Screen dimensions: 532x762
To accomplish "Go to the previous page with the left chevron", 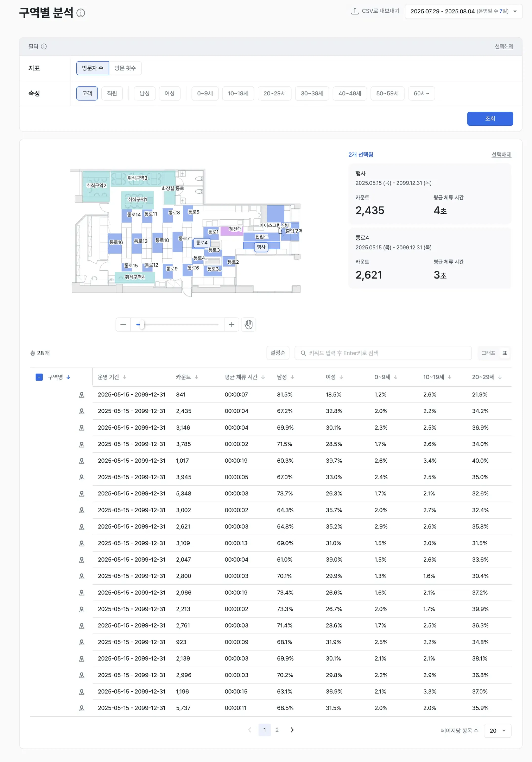I will tap(250, 730).
